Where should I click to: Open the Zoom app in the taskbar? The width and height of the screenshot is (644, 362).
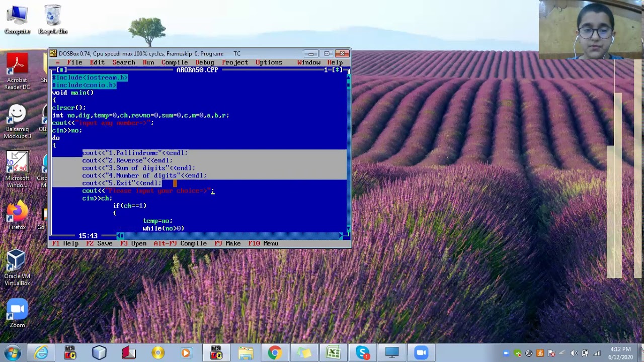pos(421,353)
